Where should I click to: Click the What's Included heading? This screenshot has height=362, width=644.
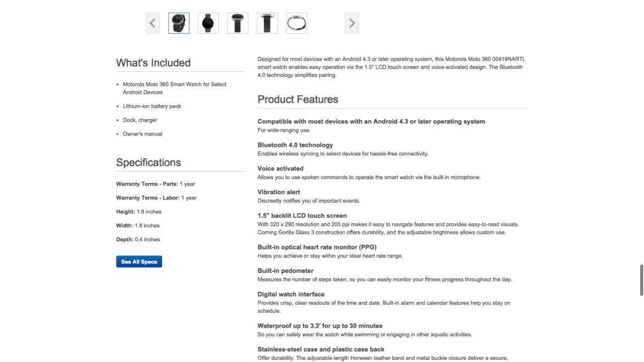click(153, 63)
